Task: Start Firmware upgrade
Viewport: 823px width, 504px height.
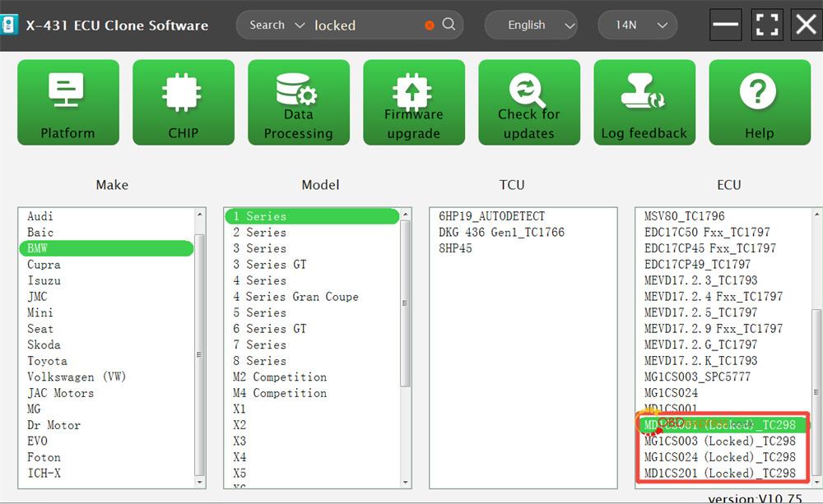Action: click(x=414, y=102)
